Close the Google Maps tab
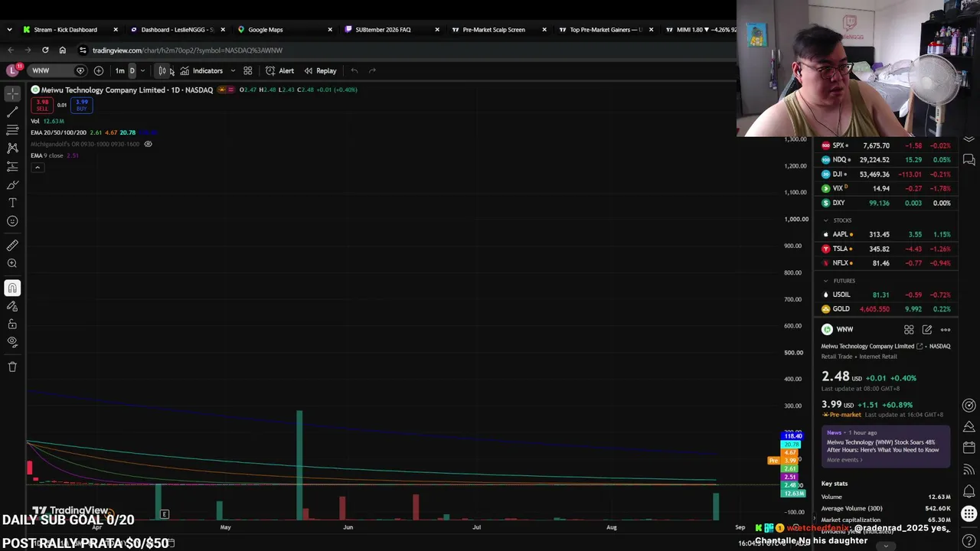Image resolution: width=980 pixels, height=551 pixels. 330,30
